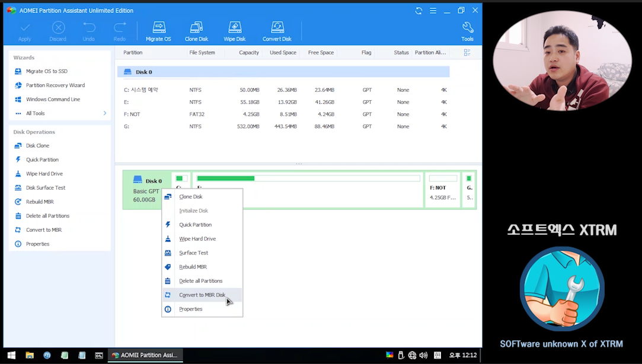Screen dimensions: 642x364
Task: Click the network globe tray icon
Action: click(412, 355)
